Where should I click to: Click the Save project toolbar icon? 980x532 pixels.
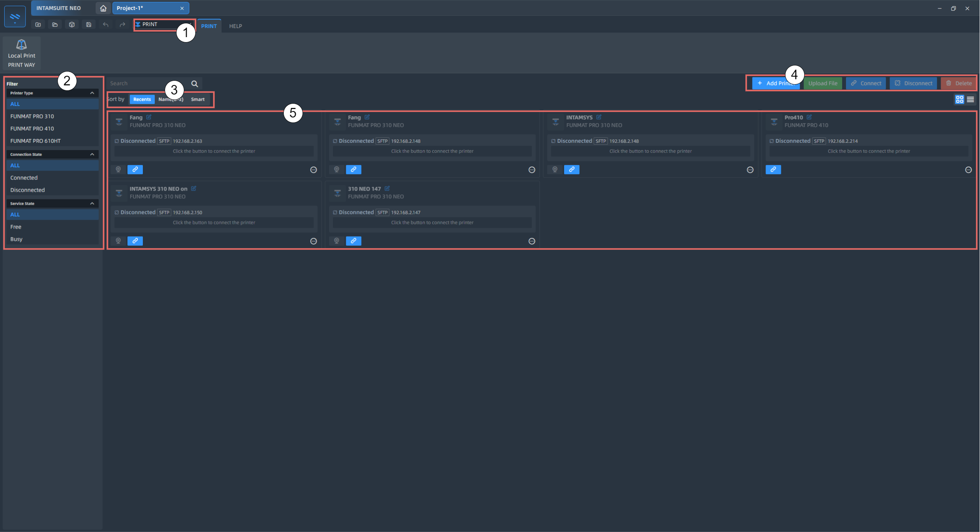88,24
